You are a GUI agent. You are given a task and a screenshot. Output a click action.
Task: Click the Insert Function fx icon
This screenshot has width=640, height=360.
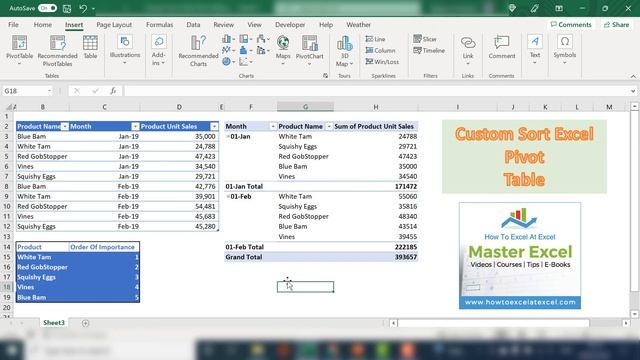(x=113, y=91)
